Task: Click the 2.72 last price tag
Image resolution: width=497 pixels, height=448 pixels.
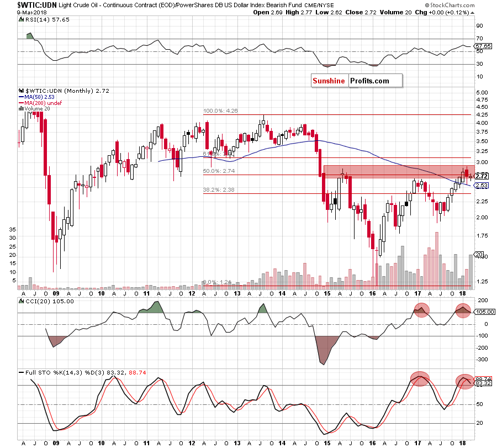Action: pos(482,176)
